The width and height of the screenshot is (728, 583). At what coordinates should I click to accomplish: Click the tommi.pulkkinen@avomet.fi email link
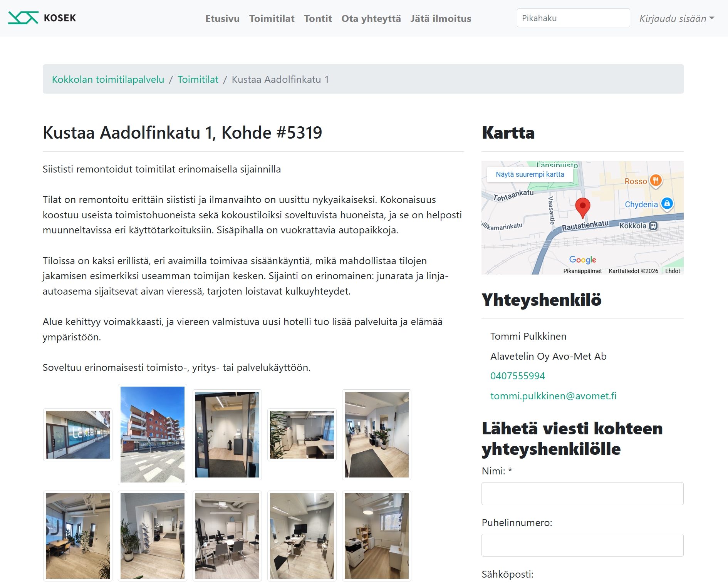click(553, 396)
